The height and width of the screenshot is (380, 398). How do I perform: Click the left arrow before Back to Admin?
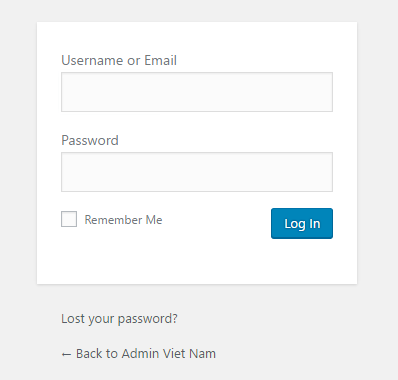tap(66, 355)
